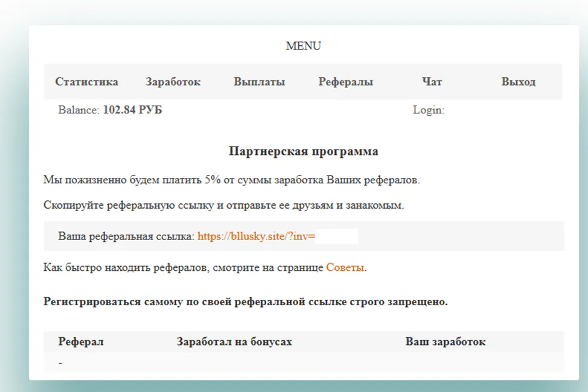
Task: Go to the Заработок section
Action: coord(173,81)
